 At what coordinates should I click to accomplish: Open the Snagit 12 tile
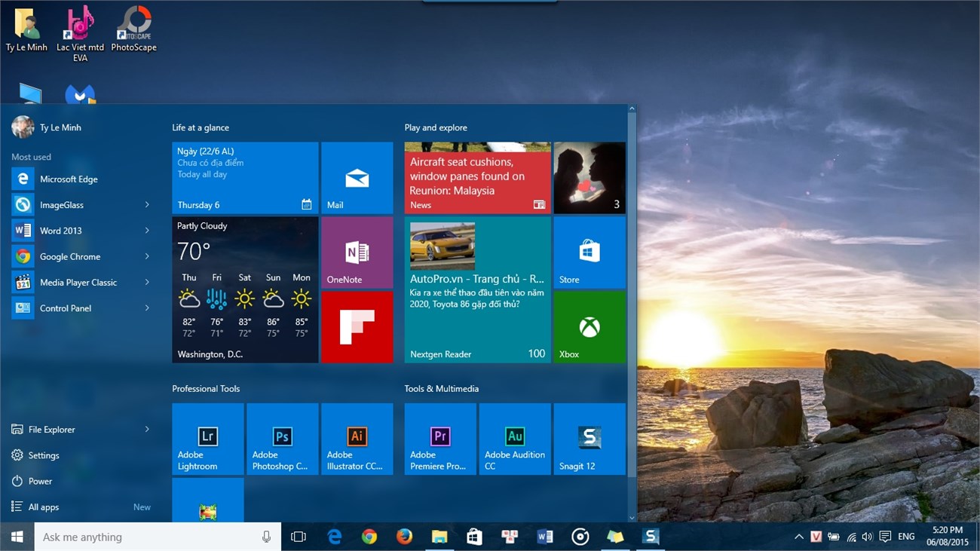[589, 439]
